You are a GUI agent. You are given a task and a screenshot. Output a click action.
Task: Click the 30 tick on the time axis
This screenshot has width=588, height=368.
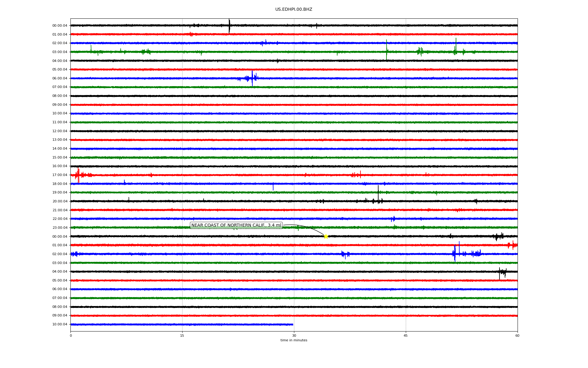(x=294, y=335)
